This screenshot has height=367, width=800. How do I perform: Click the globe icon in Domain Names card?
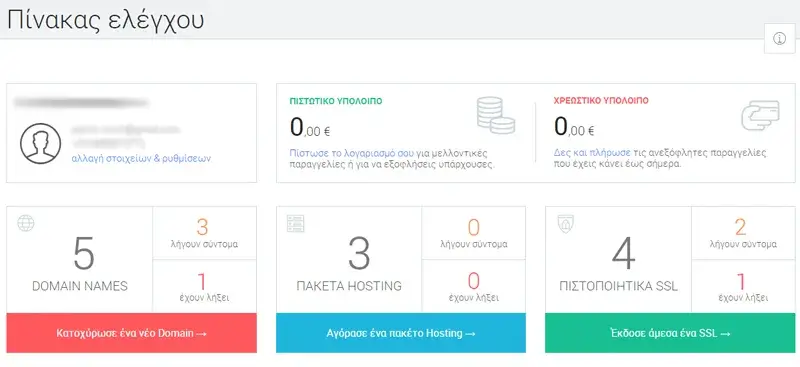pyautogui.click(x=26, y=223)
